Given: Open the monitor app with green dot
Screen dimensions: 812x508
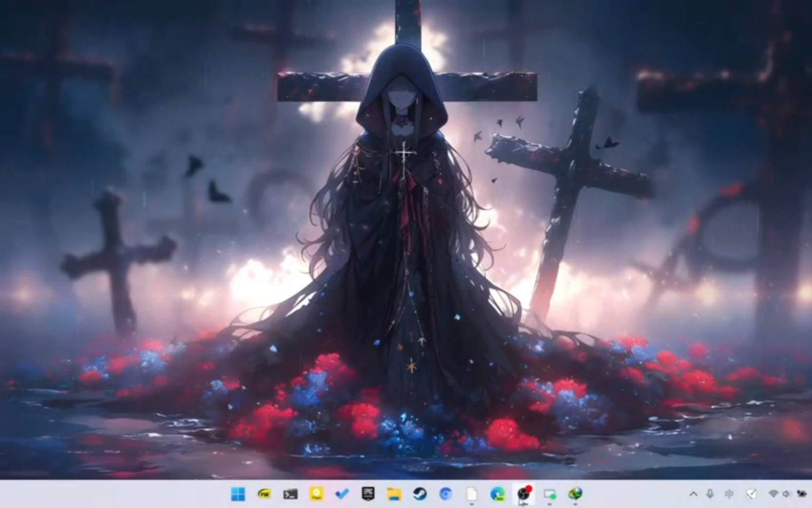Looking at the screenshot, I should [550, 494].
